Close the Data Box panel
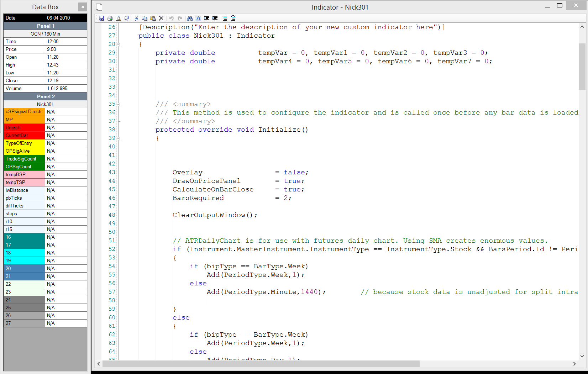588x374 pixels. [x=83, y=7]
